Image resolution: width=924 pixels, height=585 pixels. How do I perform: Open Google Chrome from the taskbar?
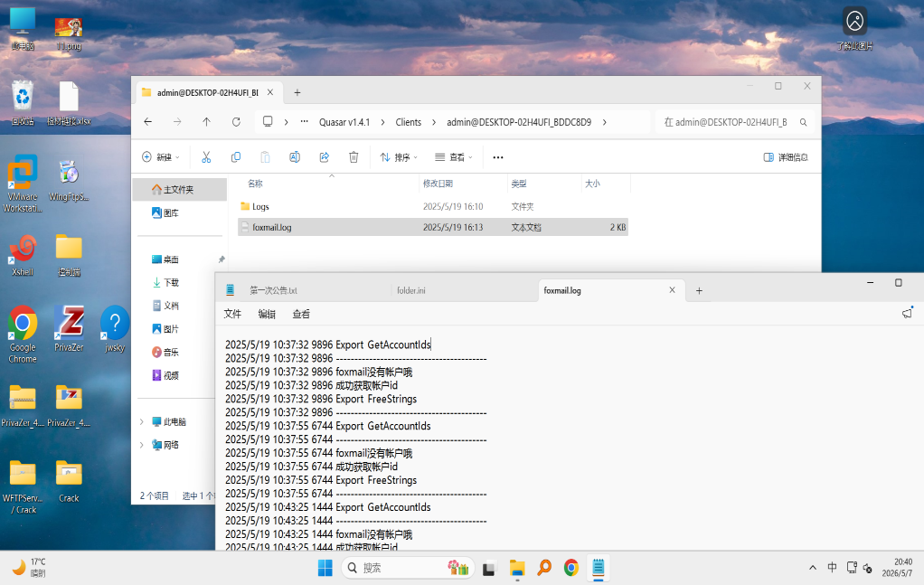pyautogui.click(x=571, y=568)
